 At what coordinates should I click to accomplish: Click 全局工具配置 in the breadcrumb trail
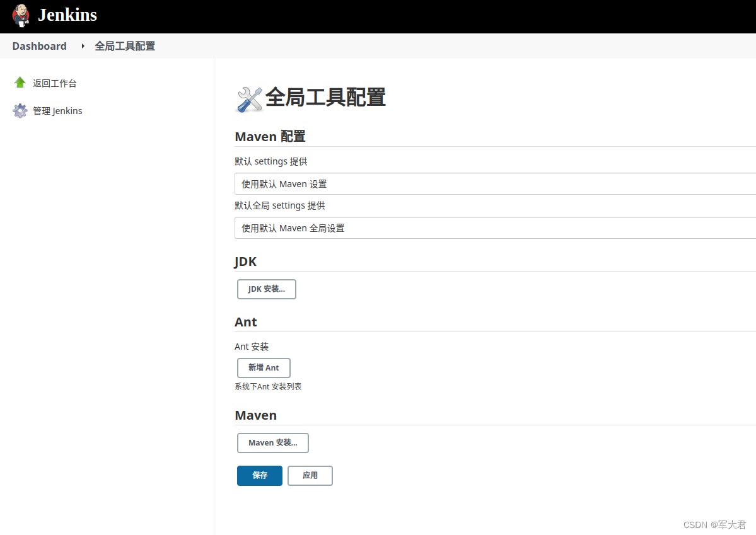[x=124, y=45]
